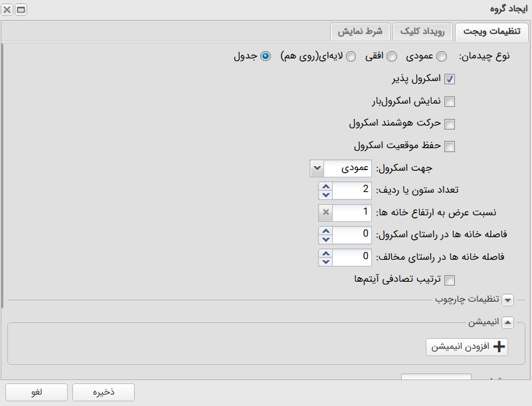Click the vertical scrollbar on the left edge
The image size is (532, 406).
pyautogui.click(x=2, y=175)
